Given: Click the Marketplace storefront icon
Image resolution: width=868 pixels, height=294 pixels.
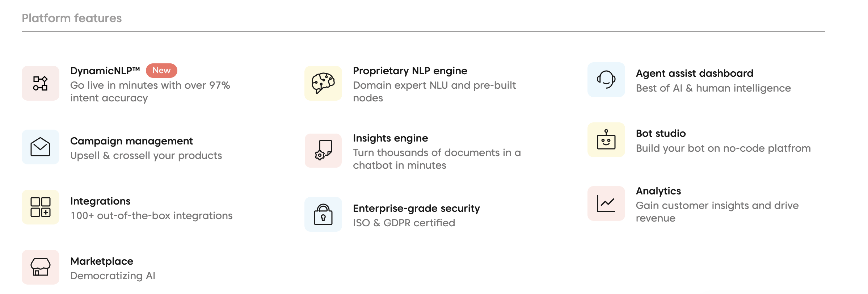Looking at the screenshot, I should click(41, 267).
